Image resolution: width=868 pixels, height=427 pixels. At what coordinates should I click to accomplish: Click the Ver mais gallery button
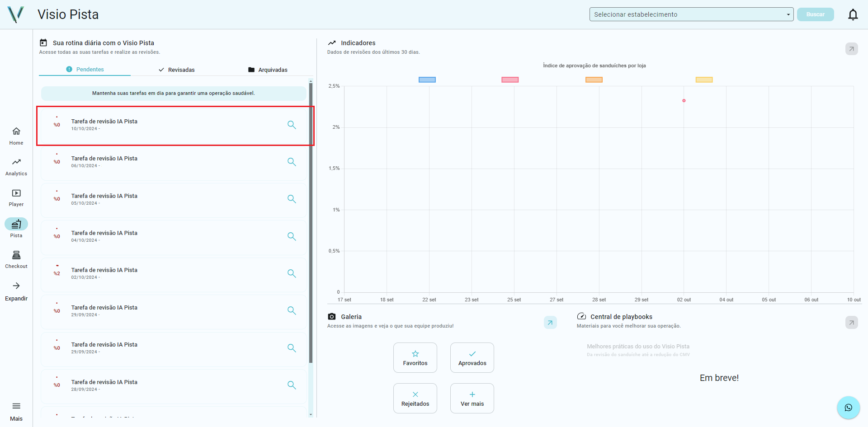[472, 399]
